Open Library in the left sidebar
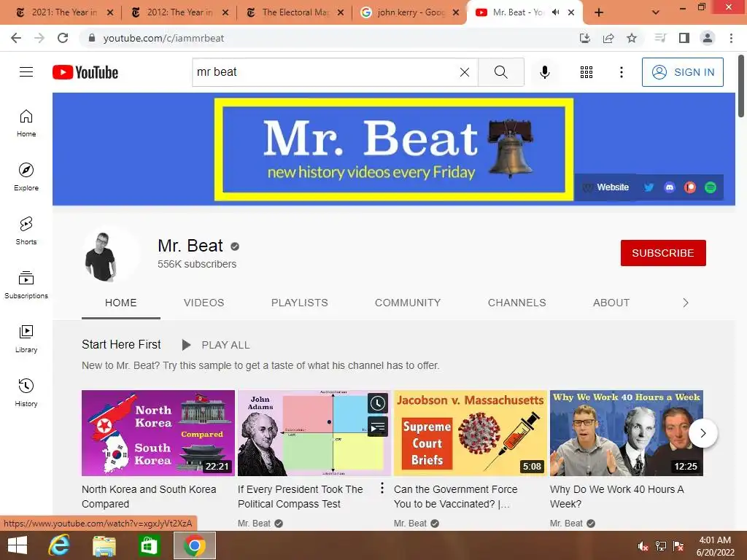 point(26,338)
